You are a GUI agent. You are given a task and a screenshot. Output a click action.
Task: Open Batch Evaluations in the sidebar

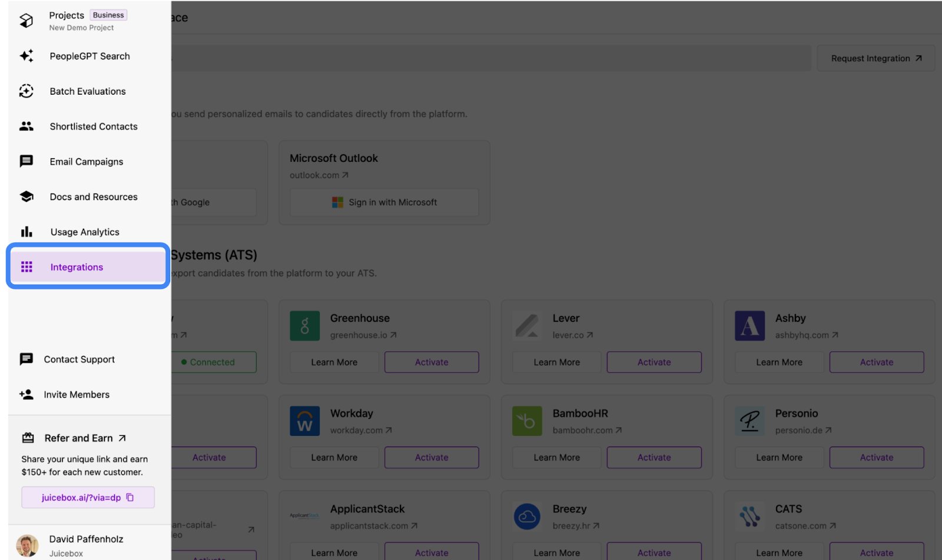coord(88,91)
